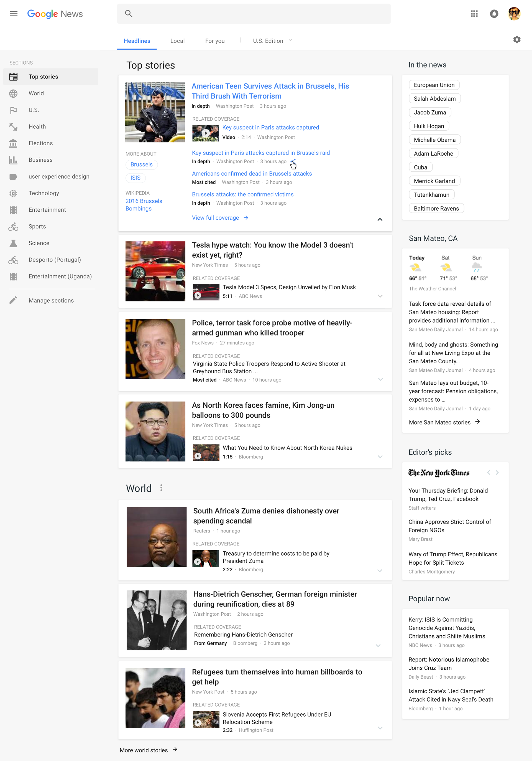Switch to the Local tab
The image size is (532, 761).
(177, 41)
